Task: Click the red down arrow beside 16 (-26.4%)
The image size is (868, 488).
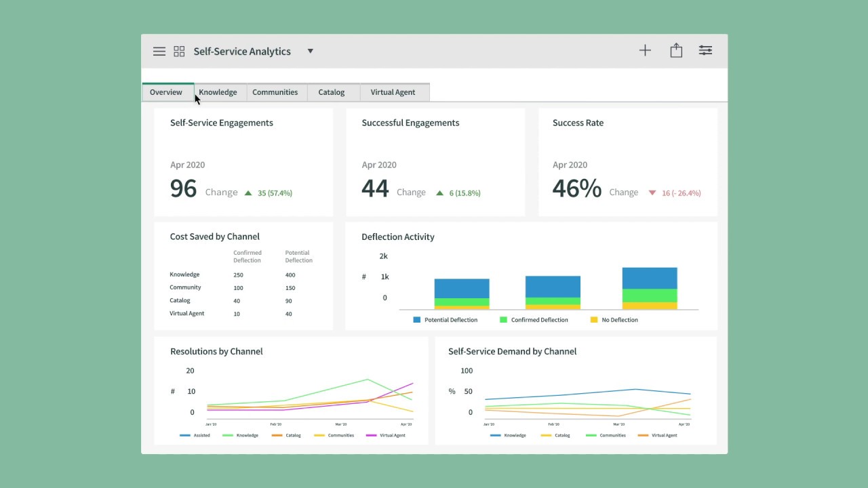Action: tap(652, 192)
